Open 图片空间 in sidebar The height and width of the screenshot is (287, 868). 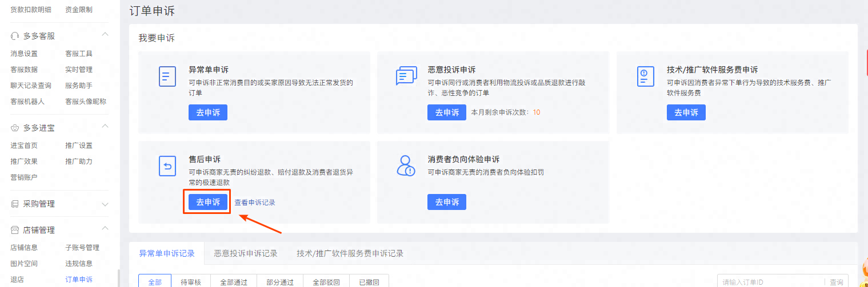click(24, 264)
